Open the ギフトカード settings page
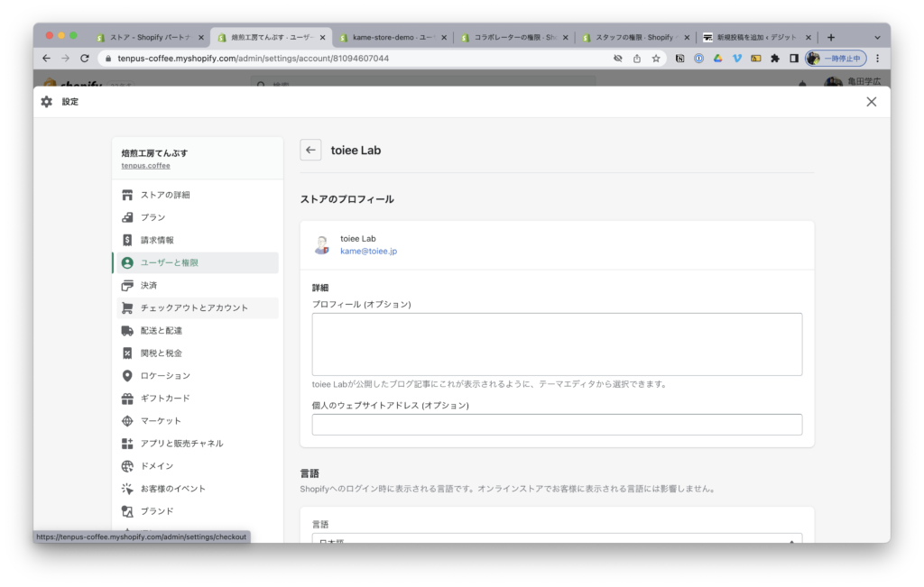The image size is (924, 587). 198,399
